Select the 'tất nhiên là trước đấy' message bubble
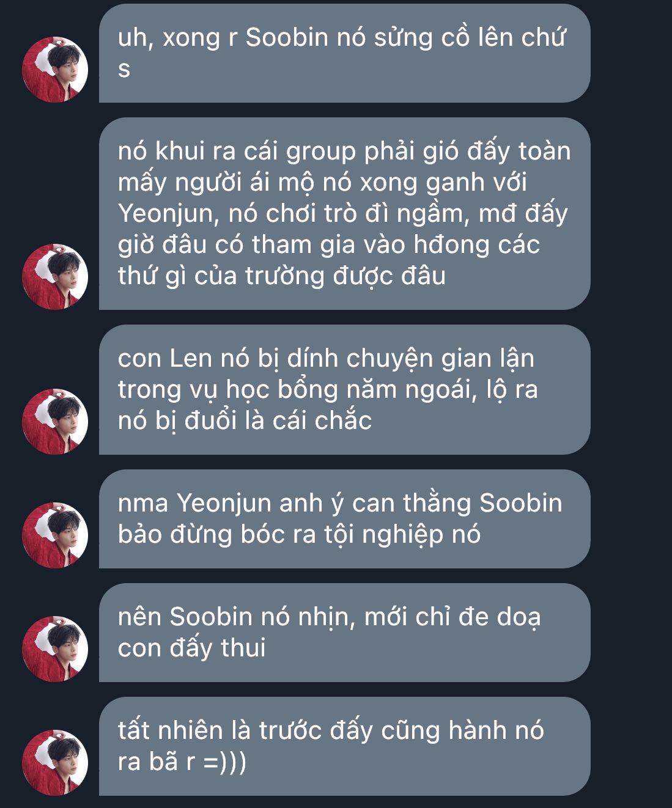The image size is (672, 808). pyautogui.click(x=344, y=746)
